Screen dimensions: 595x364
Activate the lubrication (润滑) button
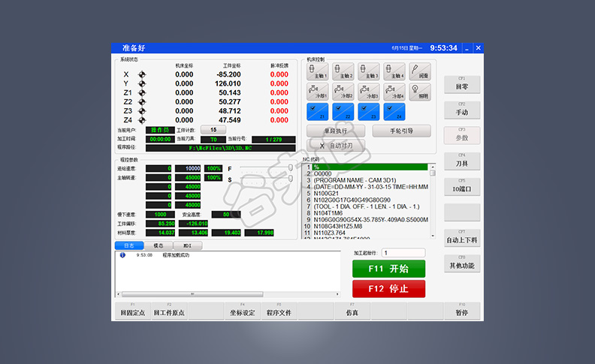point(419,72)
